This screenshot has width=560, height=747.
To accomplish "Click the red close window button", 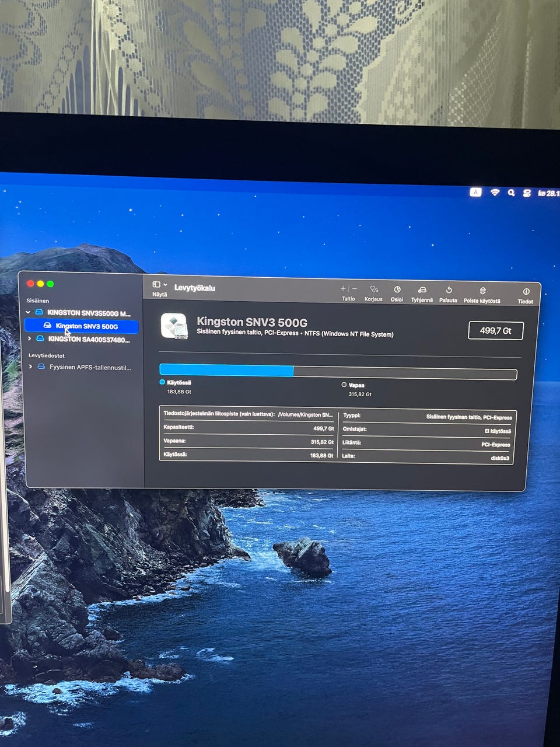I will (30, 284).
